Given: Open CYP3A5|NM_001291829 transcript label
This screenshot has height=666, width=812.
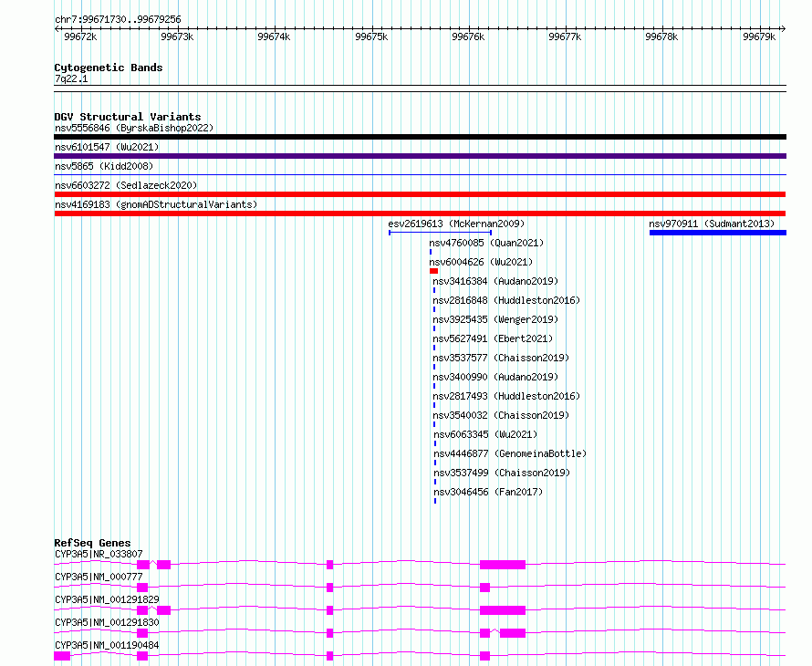Looking at the screenshot, I should (107, 599).
